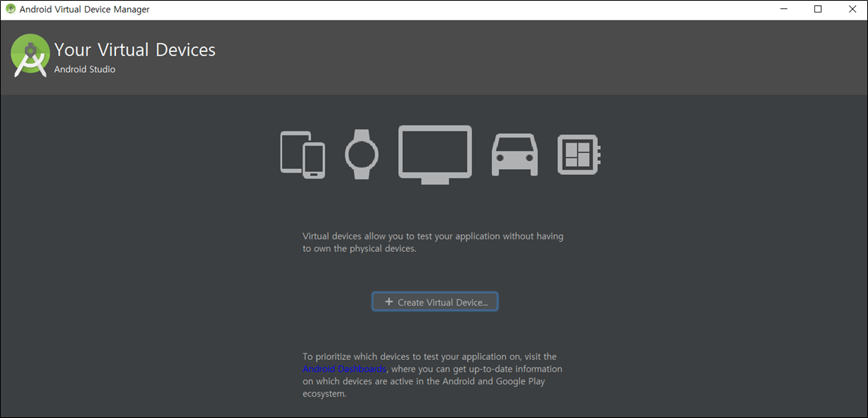Close the Android Virtual Device Manager window
This screenshot has width=868, height=418.
click(x=851, y=10)
